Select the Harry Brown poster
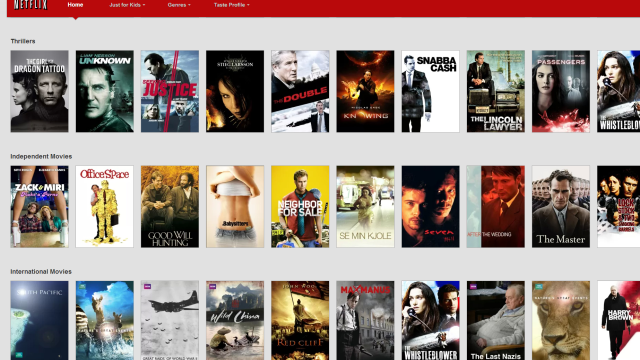Image resolution: width=640 pixels, height=360 pixels. point(618,320)
